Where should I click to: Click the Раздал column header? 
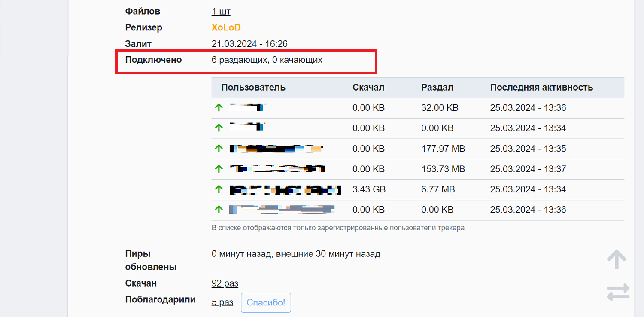(x=437, y=88)
